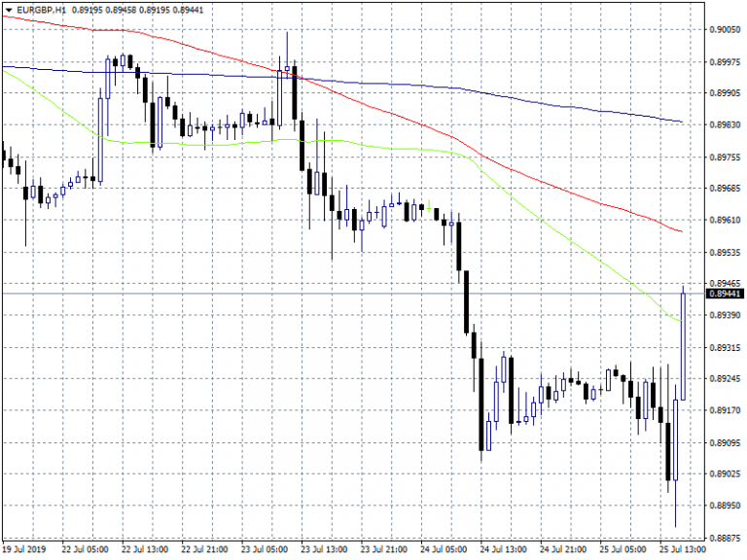This screenshot has width=747, height=560.
Task: Click the 0.88875 price axis label
Action: pos(725,538)
